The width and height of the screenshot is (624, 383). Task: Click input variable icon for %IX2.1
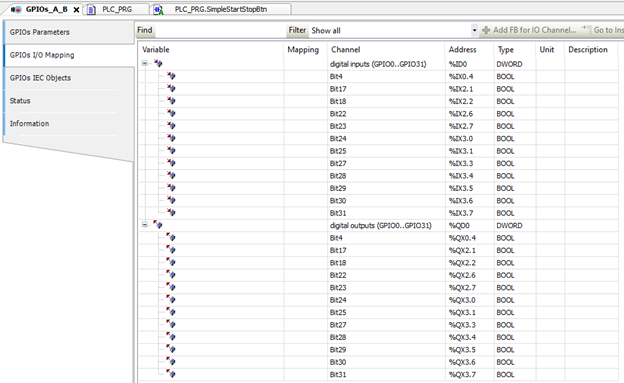[x=171, y=88]
